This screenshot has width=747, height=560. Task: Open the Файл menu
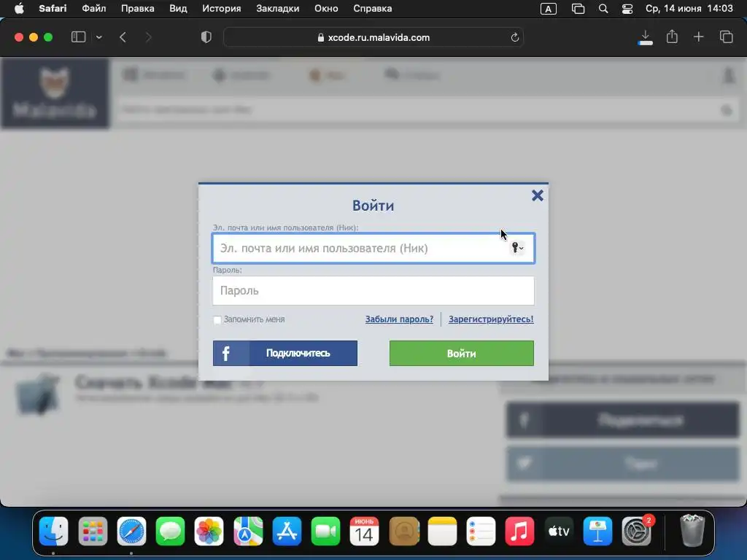point(94,8)
